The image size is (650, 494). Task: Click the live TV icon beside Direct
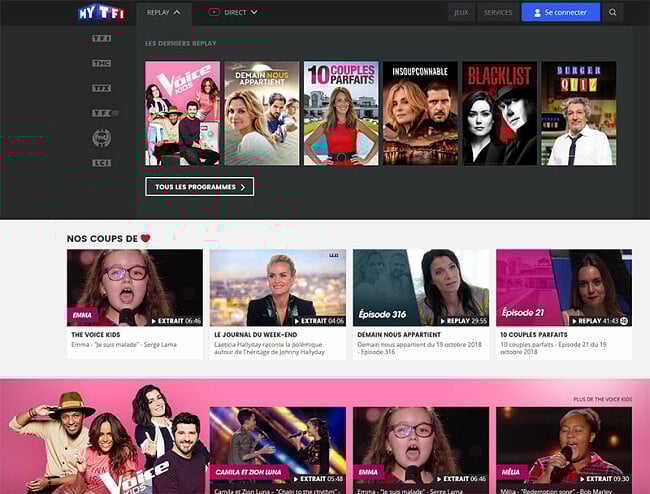[x=214, y=12]
